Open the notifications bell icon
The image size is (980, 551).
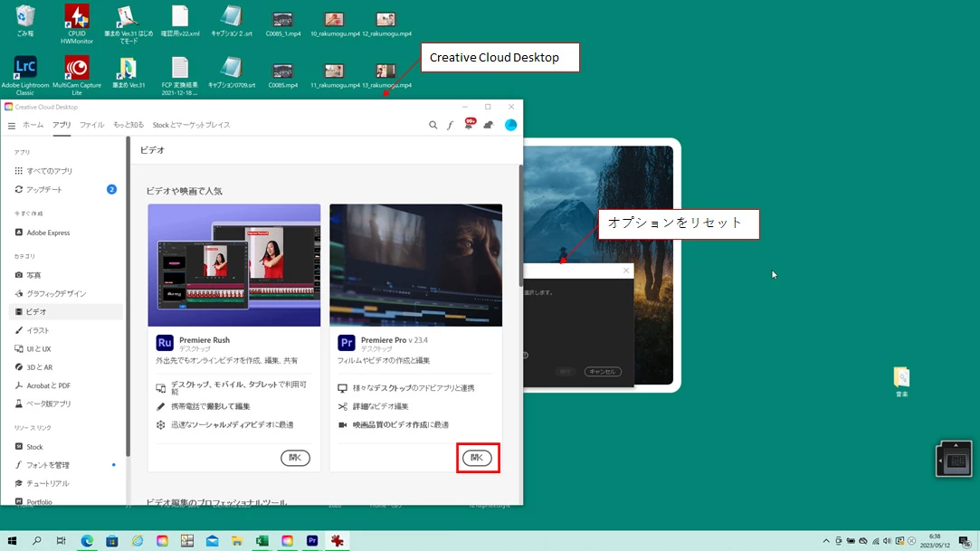pyautogui.click(x=469, y=124)
